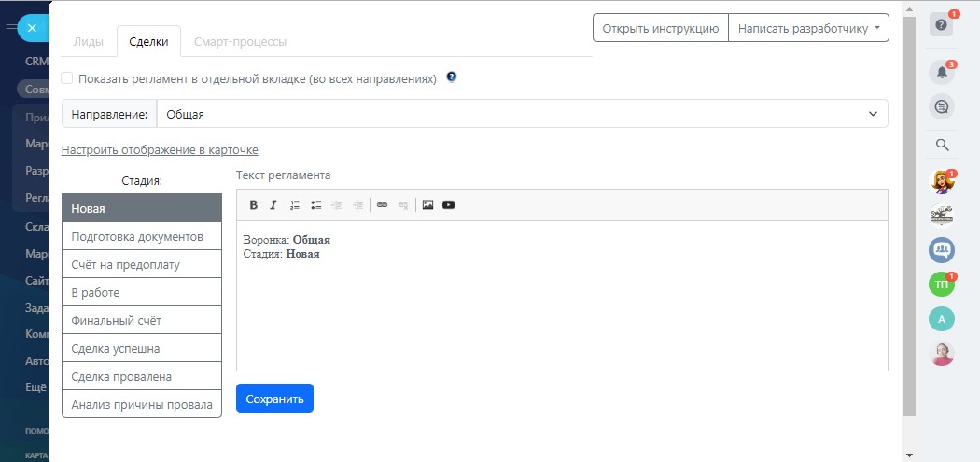
Task: Click the Сохранить button
Action: coord(274,399)
